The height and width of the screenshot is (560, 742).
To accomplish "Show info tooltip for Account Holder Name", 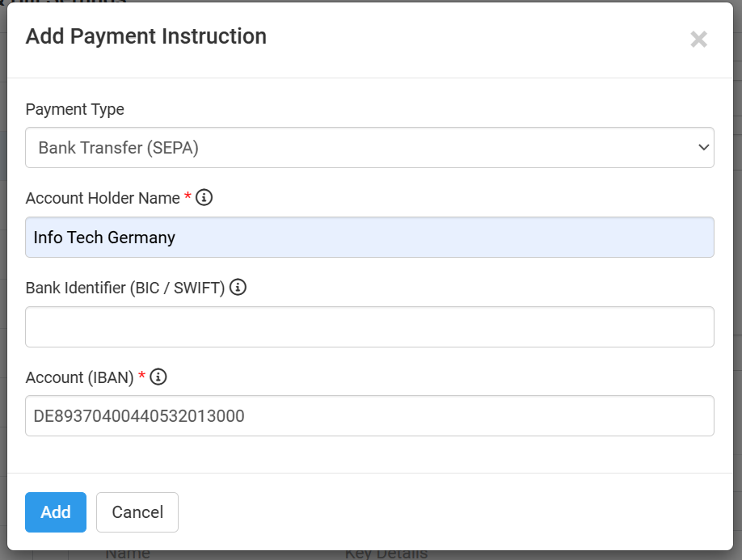I will tap(204, 197).
